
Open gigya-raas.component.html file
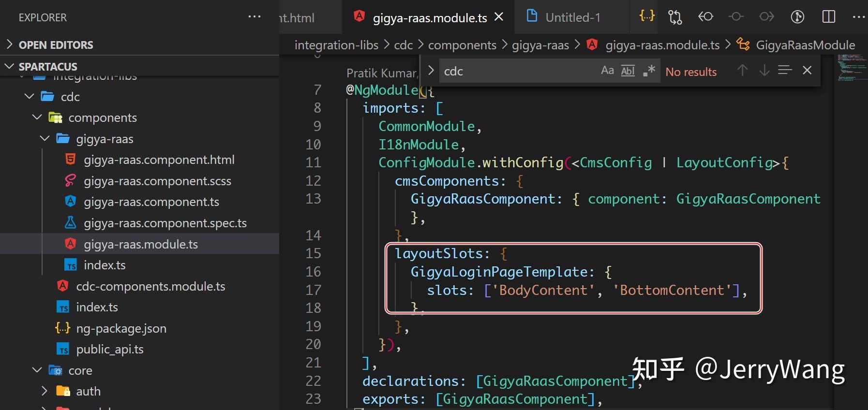tap(159, 160)
